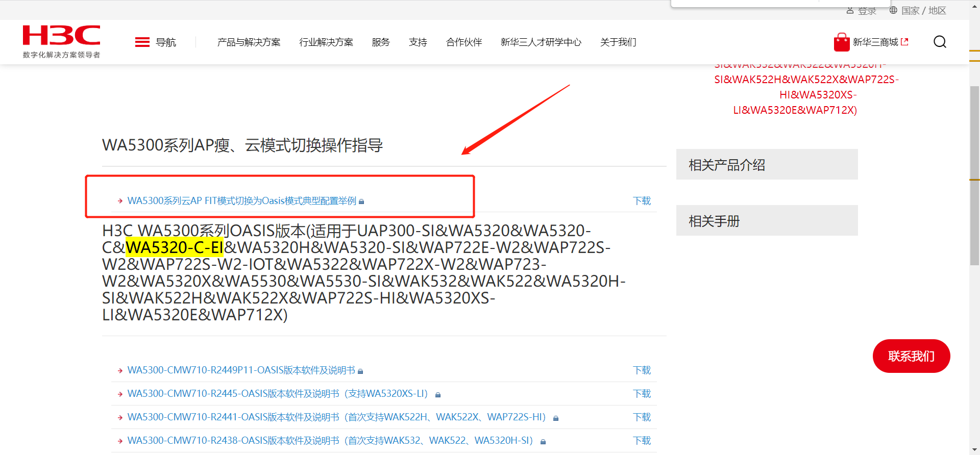The height and width of the screenshot is (455, 980).
Task: Open WA5300-CMW710-R2441-OASIS software link
Action: click(x=337, y=417)
